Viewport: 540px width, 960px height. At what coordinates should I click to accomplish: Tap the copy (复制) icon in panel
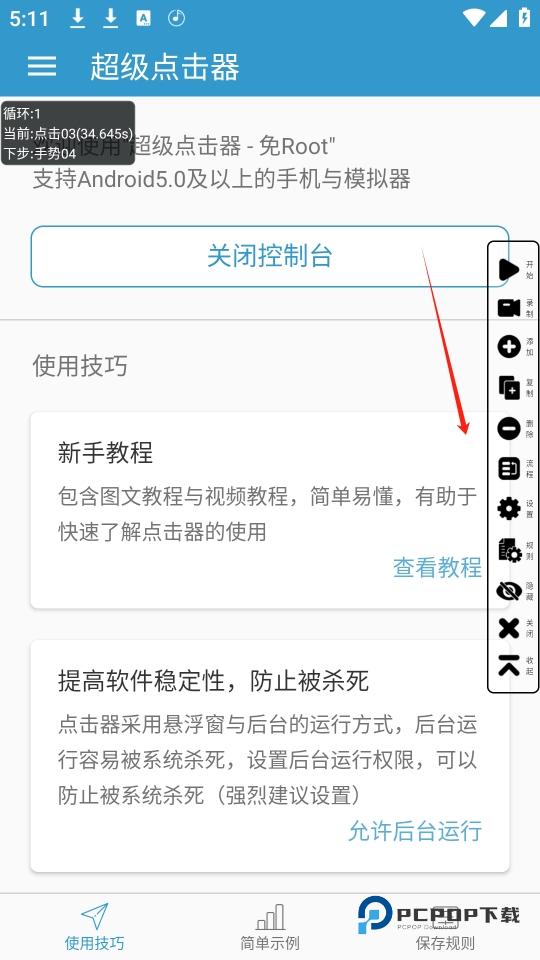pos(509,388)
